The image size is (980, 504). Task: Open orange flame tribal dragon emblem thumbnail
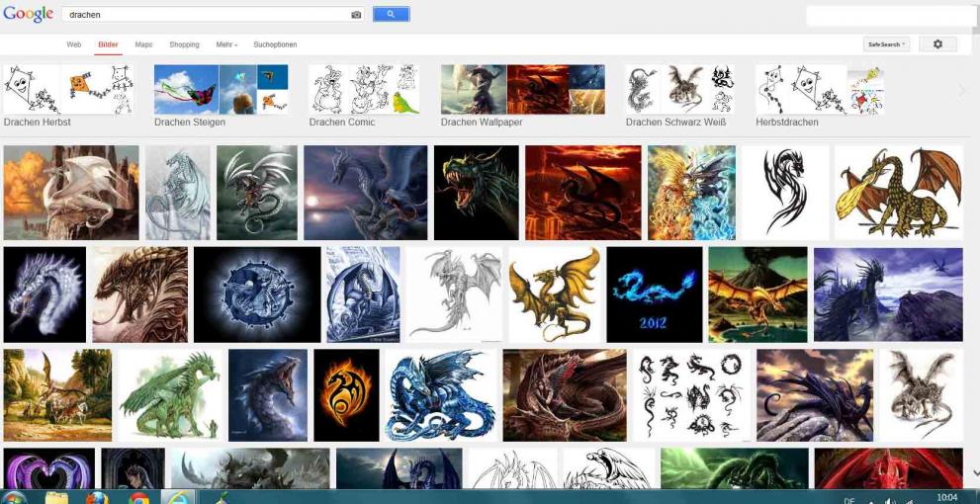346,395
